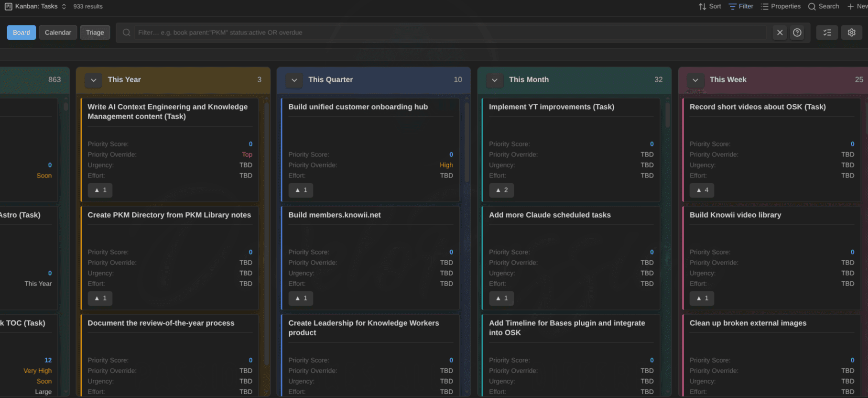Open the Filter menu
868x398 pixels.
(x=741, y=6)
